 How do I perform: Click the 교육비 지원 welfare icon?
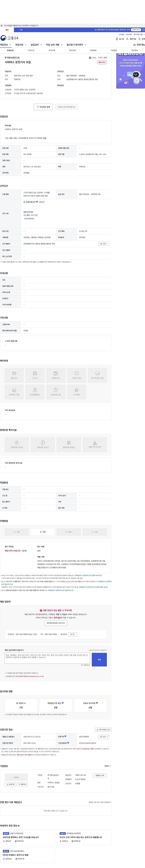[77, 375]
